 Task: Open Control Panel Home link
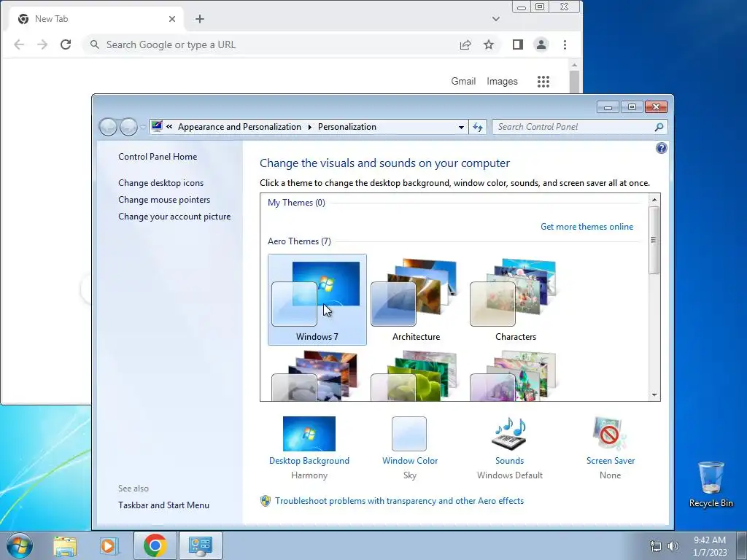158,157
